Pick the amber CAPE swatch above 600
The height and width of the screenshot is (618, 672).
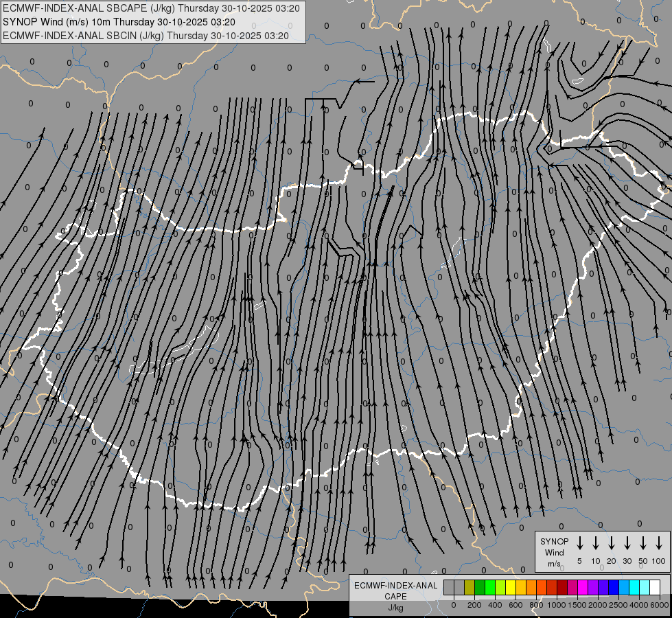521,587
